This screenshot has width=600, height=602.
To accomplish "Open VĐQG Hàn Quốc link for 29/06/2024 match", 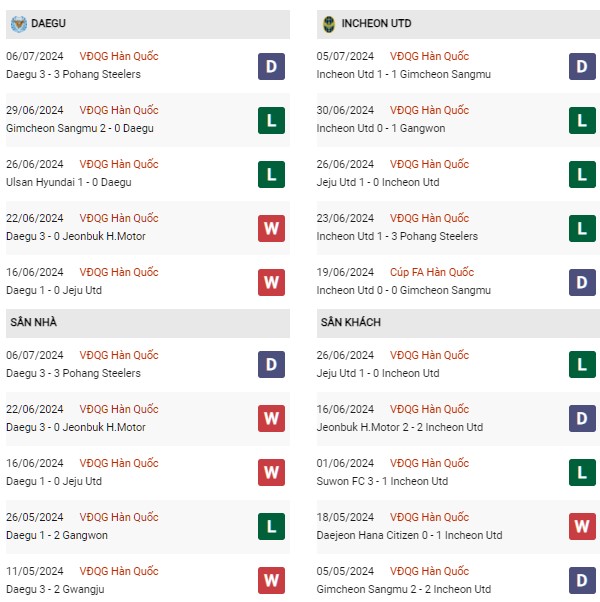I will (119, 110).
